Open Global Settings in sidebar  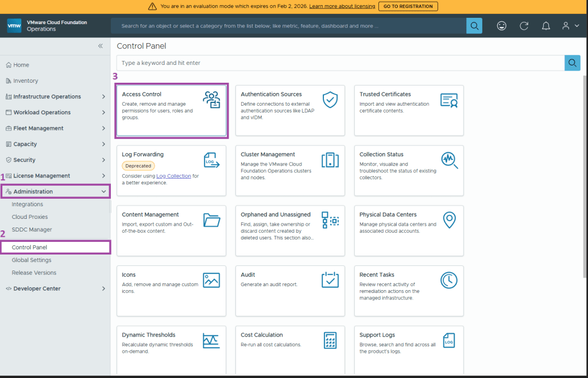(x=32, y=260)
